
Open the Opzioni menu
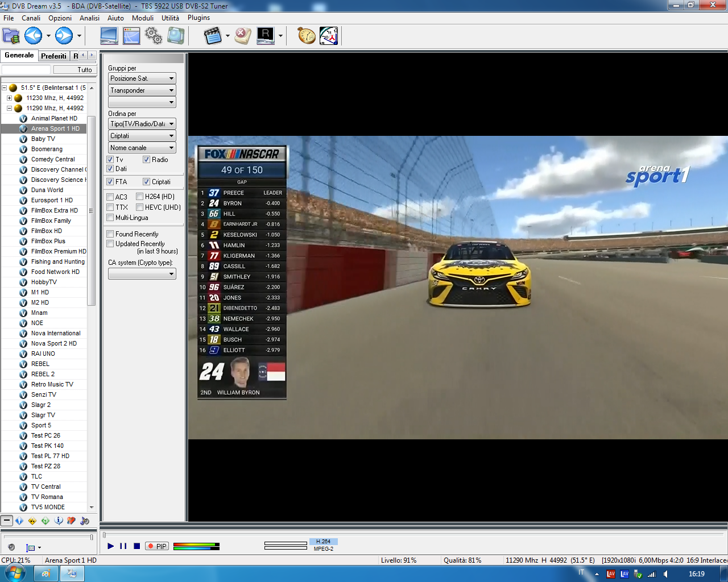[60, 18]
